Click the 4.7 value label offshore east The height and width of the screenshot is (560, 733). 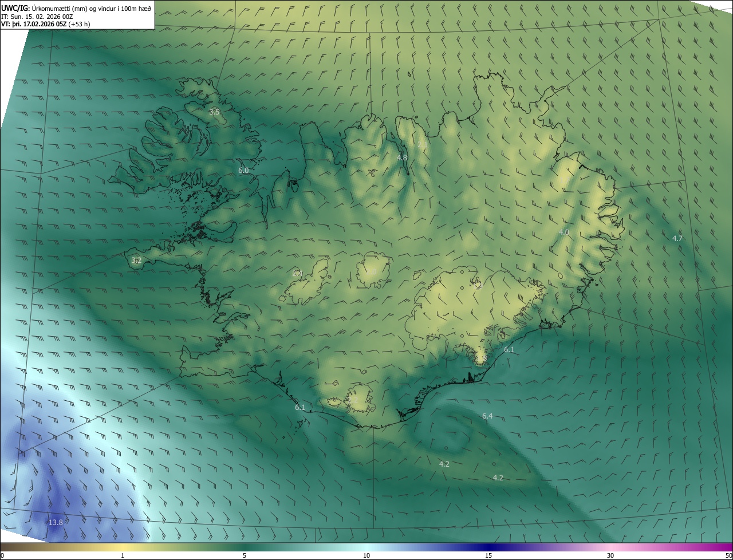pos(677,238)
